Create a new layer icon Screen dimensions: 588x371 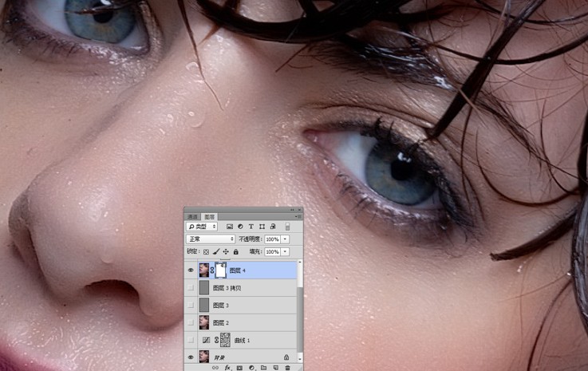point(275,368)
